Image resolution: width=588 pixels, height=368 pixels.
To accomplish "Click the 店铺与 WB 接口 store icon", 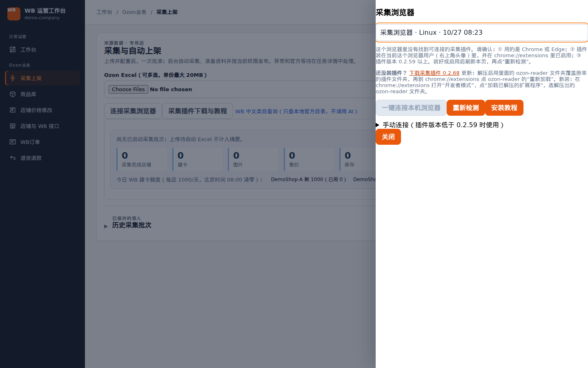I will 13,126.
